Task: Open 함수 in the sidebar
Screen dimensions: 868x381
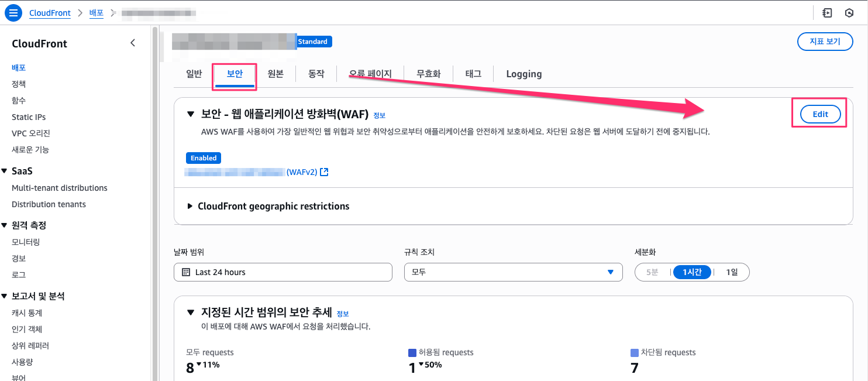Action: point(19,101)
